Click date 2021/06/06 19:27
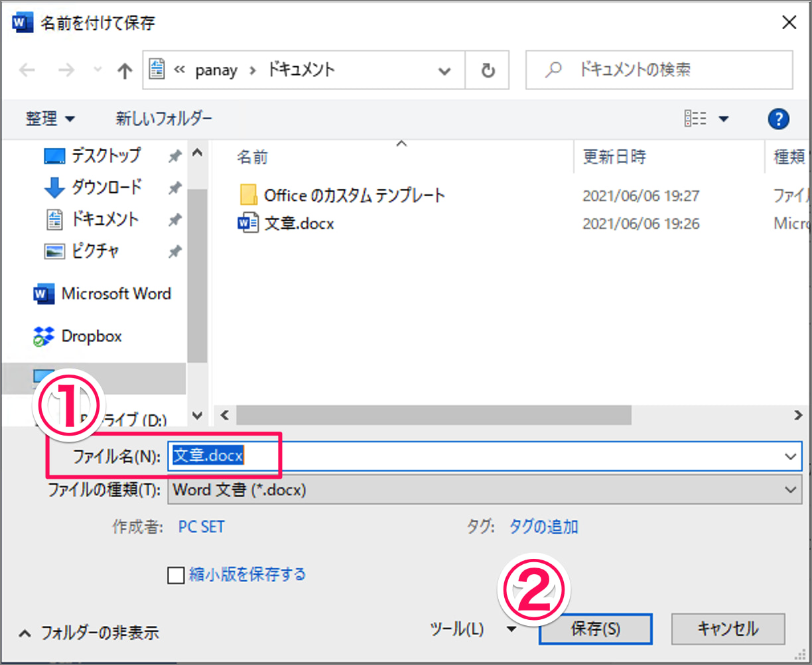 pyautogui.click(x=641, y=196)
